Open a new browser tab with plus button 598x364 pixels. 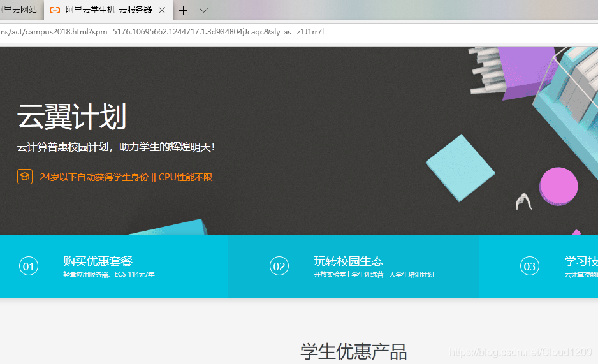[184, 11]
